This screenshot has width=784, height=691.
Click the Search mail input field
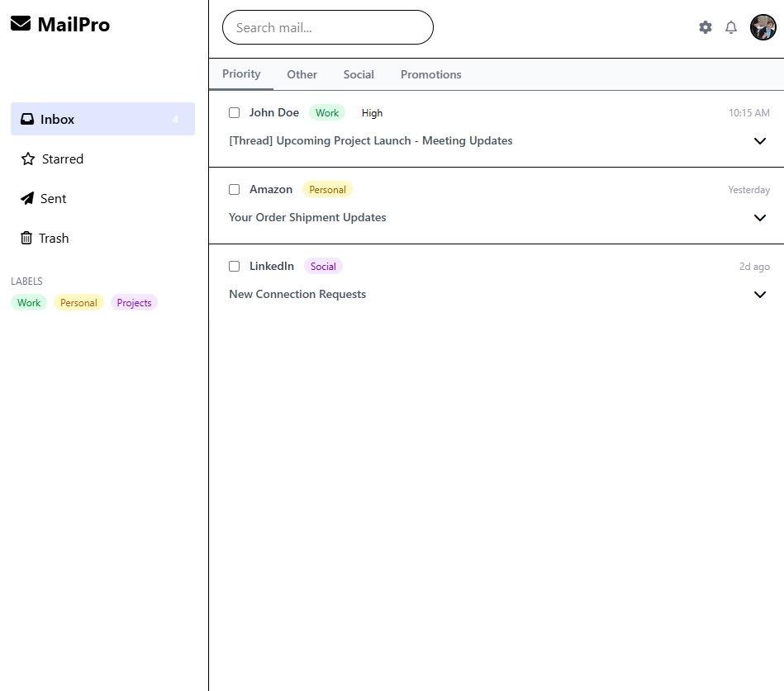coord(328,27)
